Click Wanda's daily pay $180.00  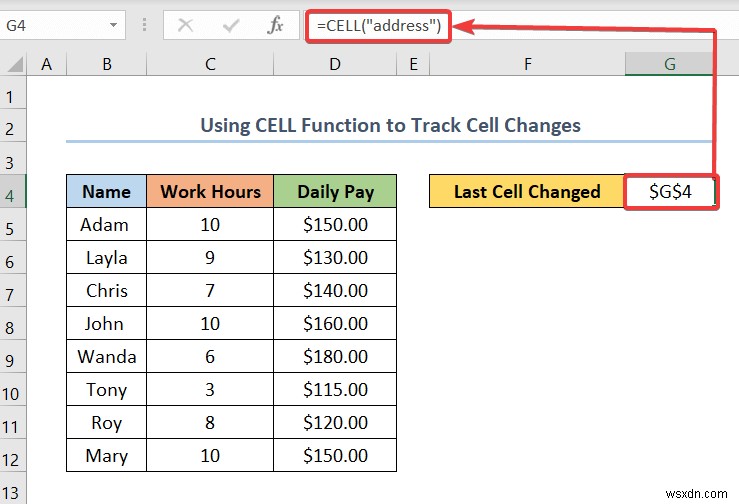point(335,356)
